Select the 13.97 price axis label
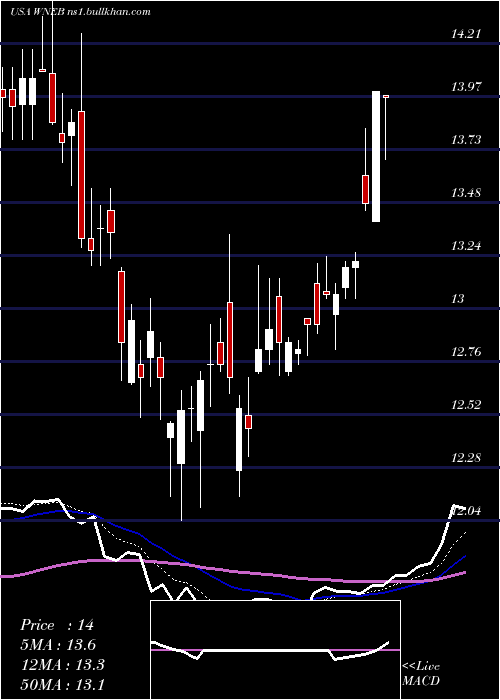The image size is (500, 700). click(466, 86)
